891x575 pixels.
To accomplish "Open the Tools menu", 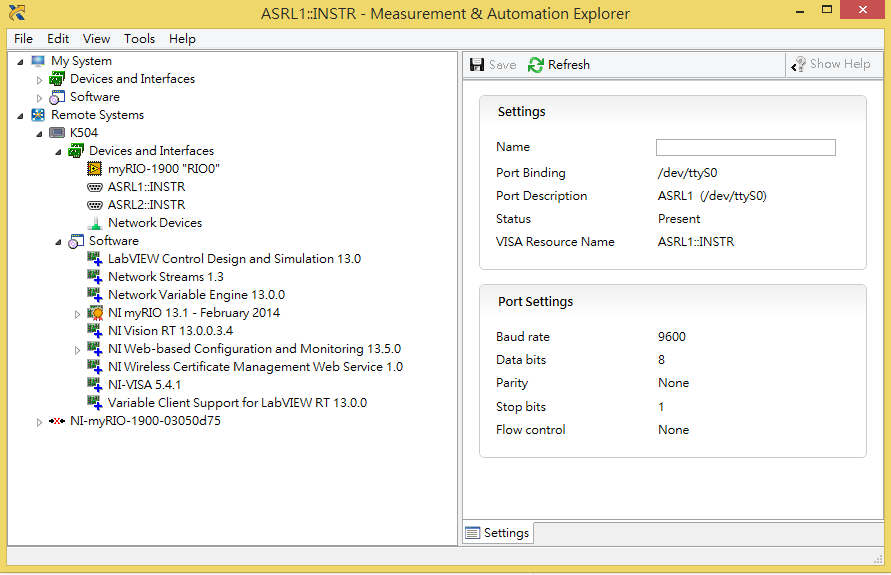I will click(139, 39).
